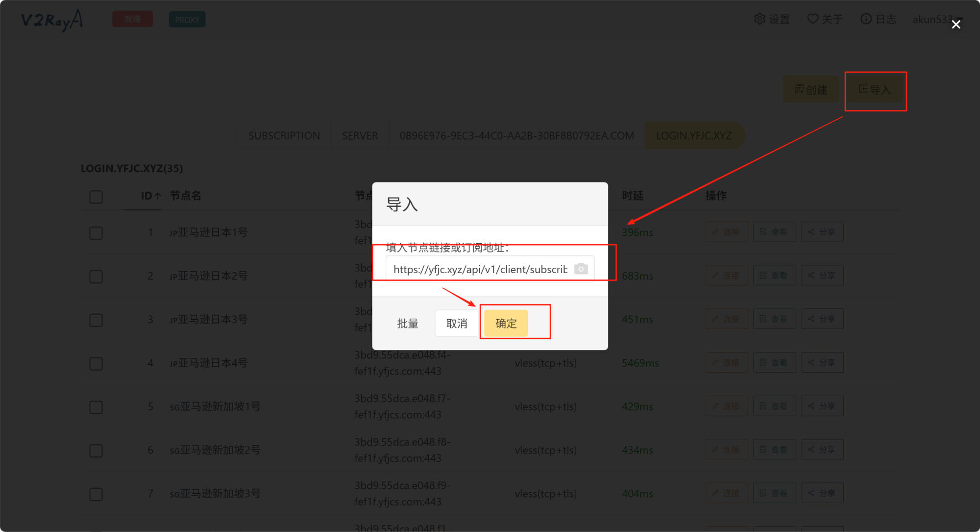Viewport: 980px width, 532px height.
Task: Open About via the heart icon
Action: [812, 19]
